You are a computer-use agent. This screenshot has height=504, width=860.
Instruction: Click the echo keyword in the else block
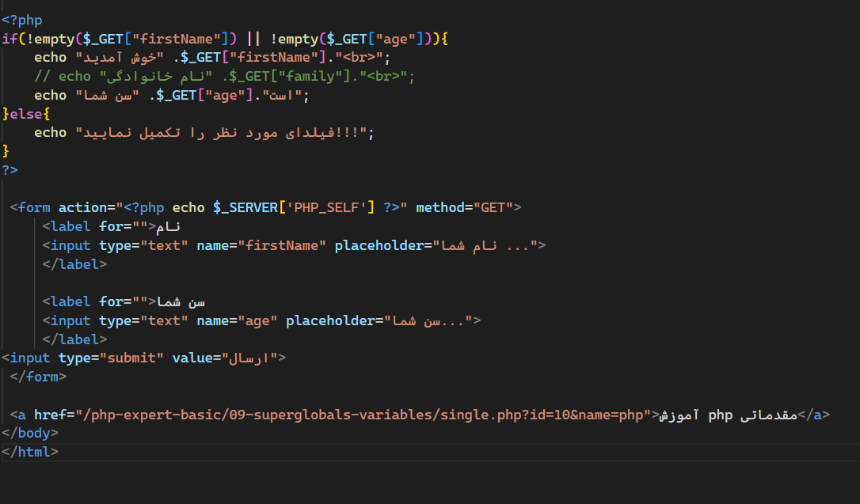pos(51,133)
